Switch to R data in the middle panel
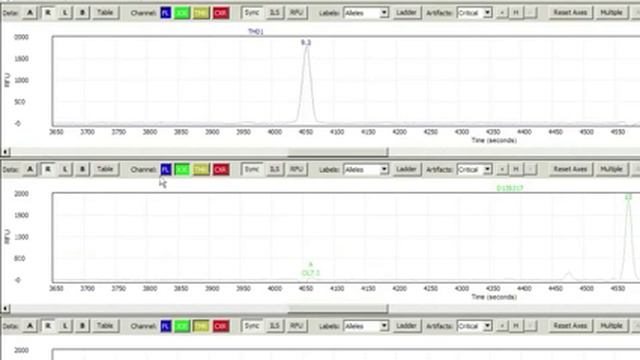Screen dimensions: 640x360 48,169
